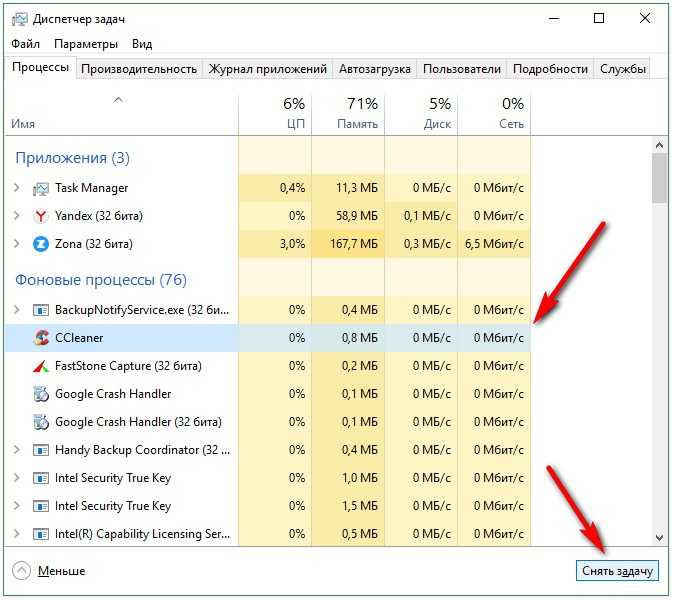This screenshot has width=673, height=600.
Task: Click the Task Manager process icon
Action: tap(41, 188)
